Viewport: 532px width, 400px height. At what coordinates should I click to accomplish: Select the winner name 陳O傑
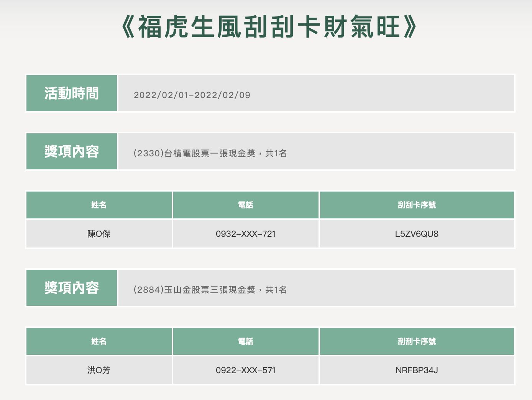point(99,234)
